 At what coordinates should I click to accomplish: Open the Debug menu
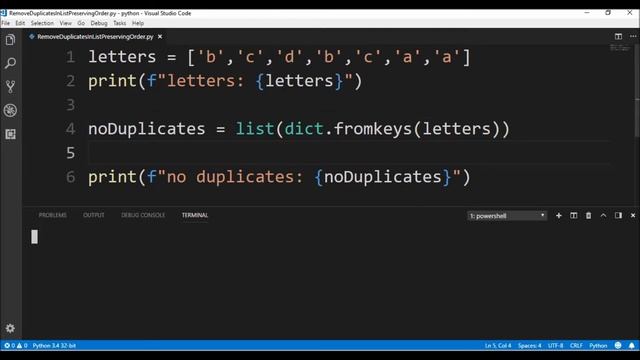pos(99,23)
